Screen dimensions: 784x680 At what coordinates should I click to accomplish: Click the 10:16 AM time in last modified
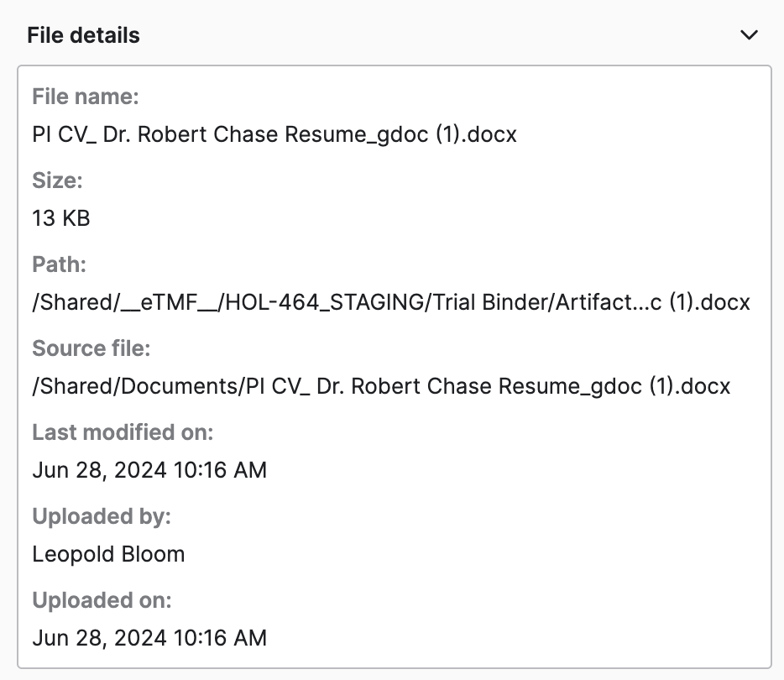pyautogui.click(x=221, y=470)
